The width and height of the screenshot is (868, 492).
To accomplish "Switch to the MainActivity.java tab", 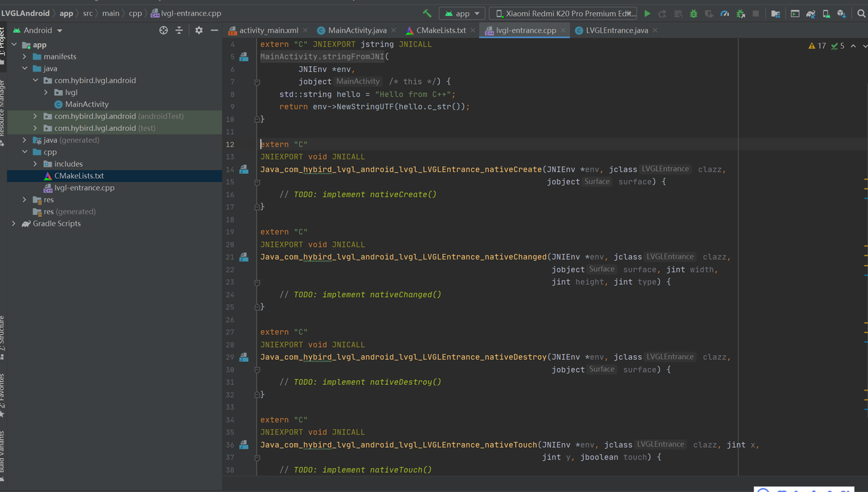I will tap(357, 30).
